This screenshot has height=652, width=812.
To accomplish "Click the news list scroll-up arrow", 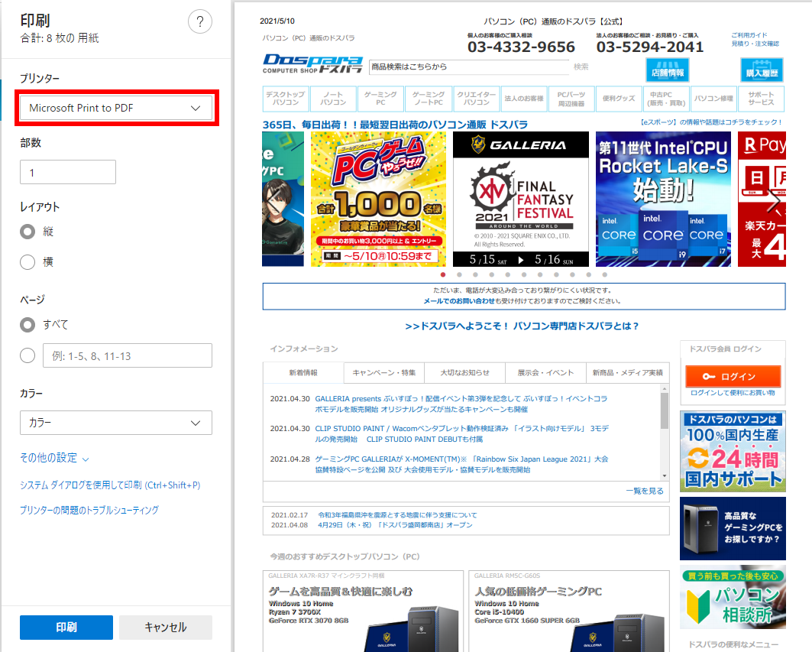I will pos(665,389).
